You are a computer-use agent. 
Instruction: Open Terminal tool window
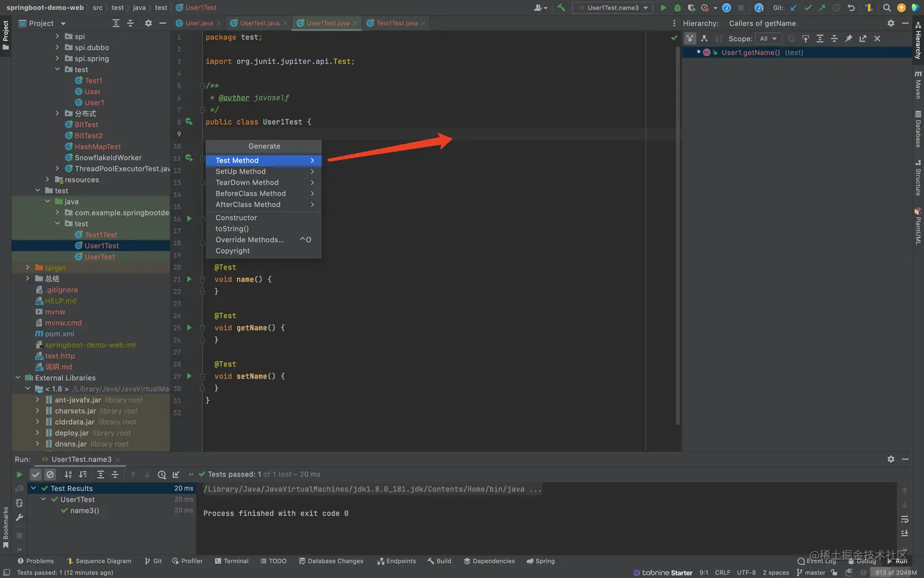point(232,561)
